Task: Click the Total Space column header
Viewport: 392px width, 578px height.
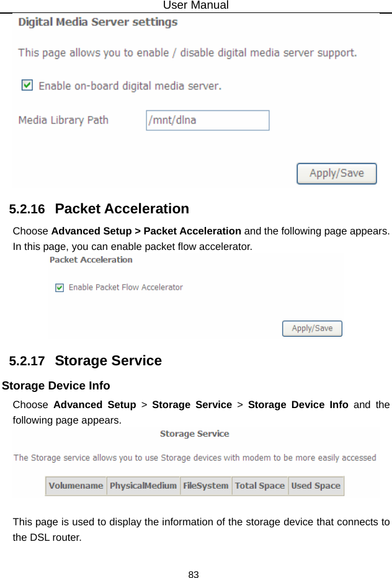Action: (259, 486)
